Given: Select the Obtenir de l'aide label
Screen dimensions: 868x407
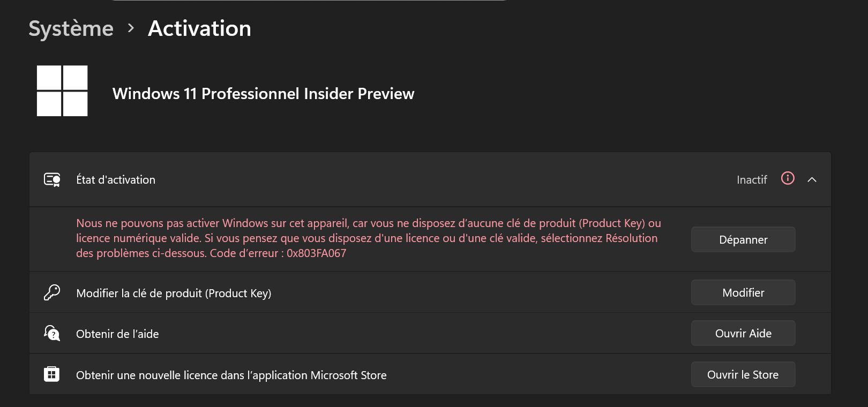Looking at the screenshot, I should [x=117, y=334].
